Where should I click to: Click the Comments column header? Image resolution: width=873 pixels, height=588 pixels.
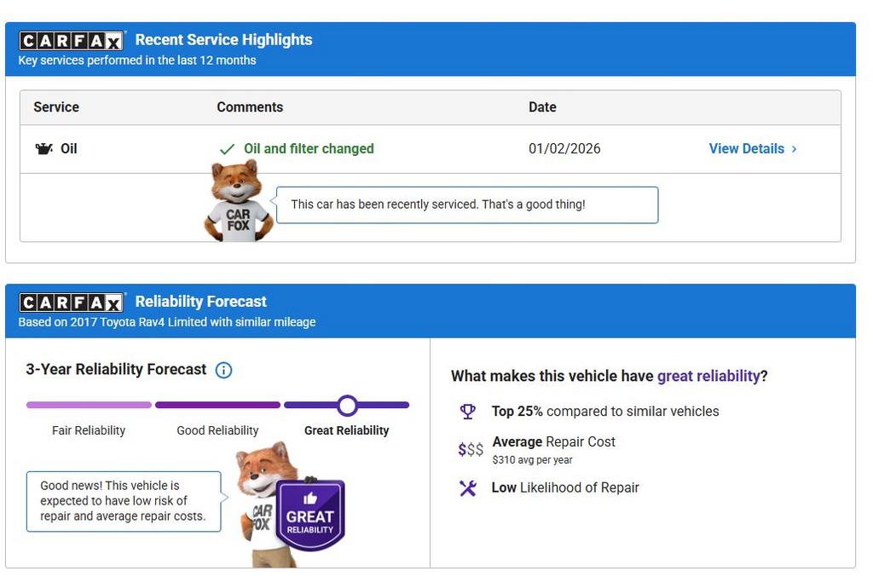pos(250,107)
